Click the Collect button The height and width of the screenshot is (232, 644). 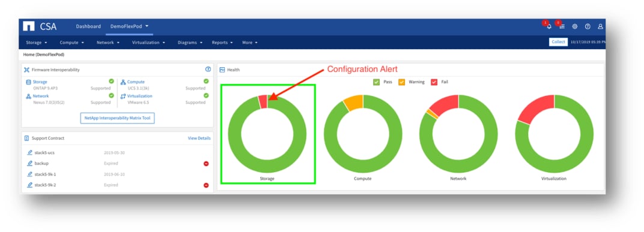tap(558, 42)
